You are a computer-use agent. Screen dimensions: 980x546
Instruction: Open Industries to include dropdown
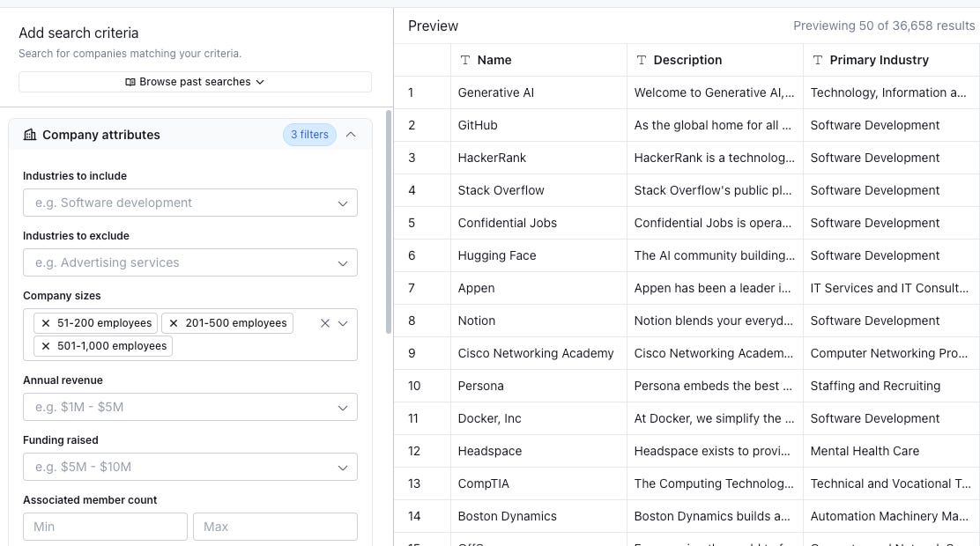[x=190, y=203]
